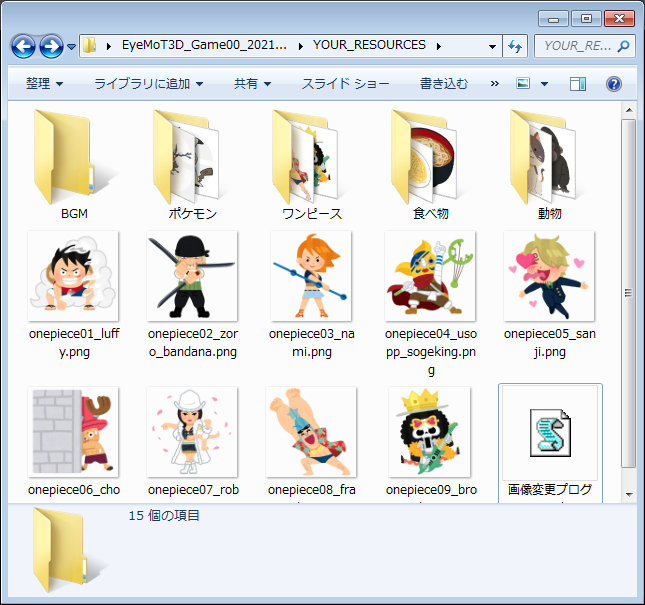Open the 整理 menu

tap(44, 84)
